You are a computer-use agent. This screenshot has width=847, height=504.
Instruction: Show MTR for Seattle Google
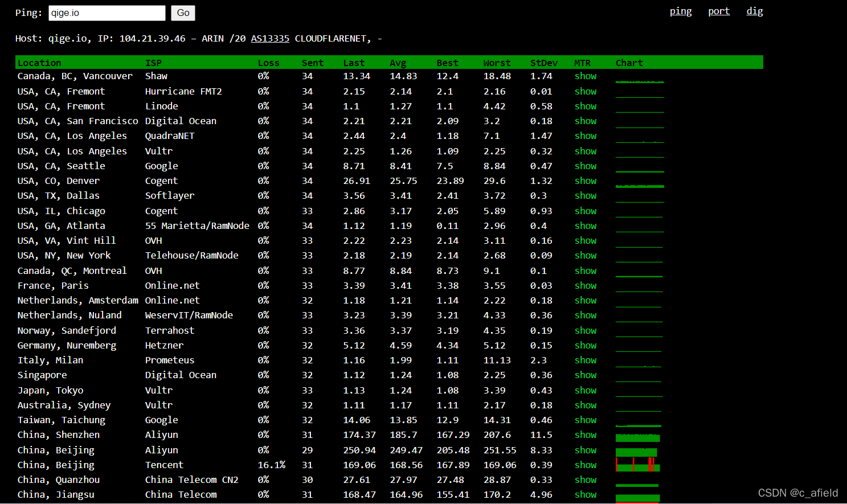pos(586,166)
